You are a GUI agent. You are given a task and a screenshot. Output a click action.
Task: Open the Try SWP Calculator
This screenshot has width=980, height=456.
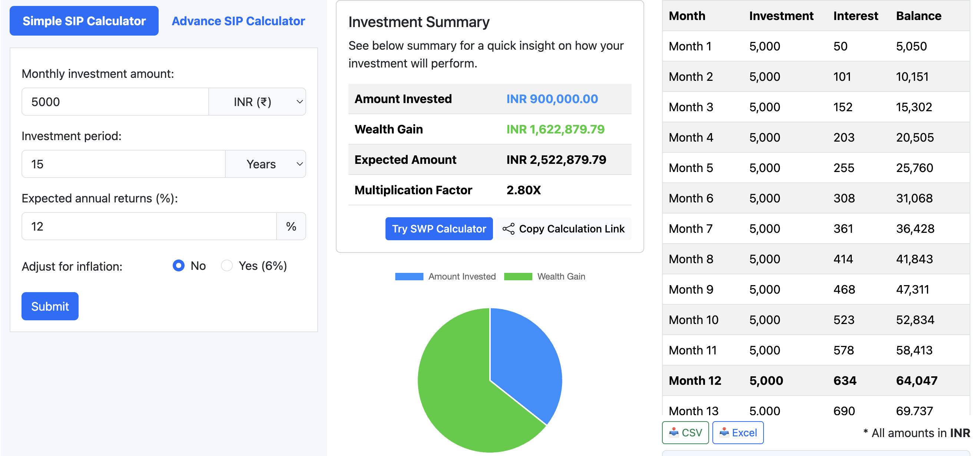pyautogui.click(x=438, y=228)
